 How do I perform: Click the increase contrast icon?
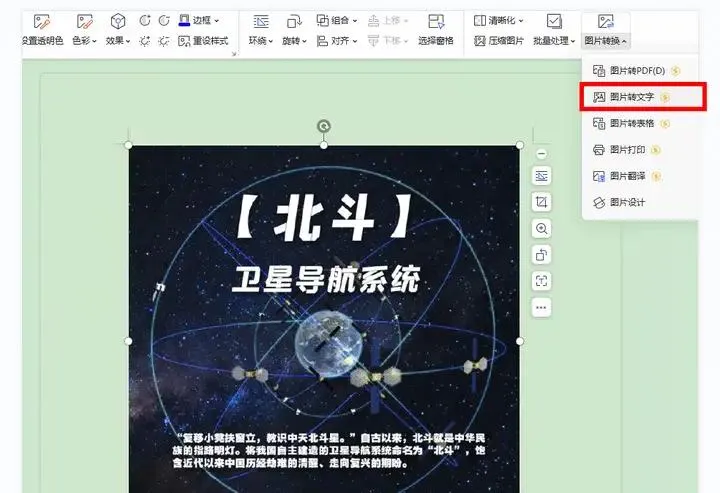click(145, 20)
